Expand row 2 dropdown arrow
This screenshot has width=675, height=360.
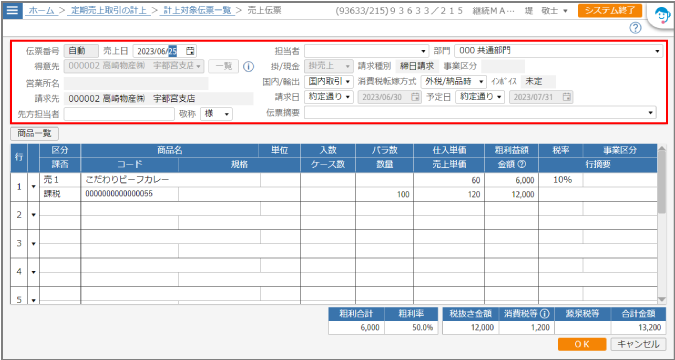coord(34,215)
